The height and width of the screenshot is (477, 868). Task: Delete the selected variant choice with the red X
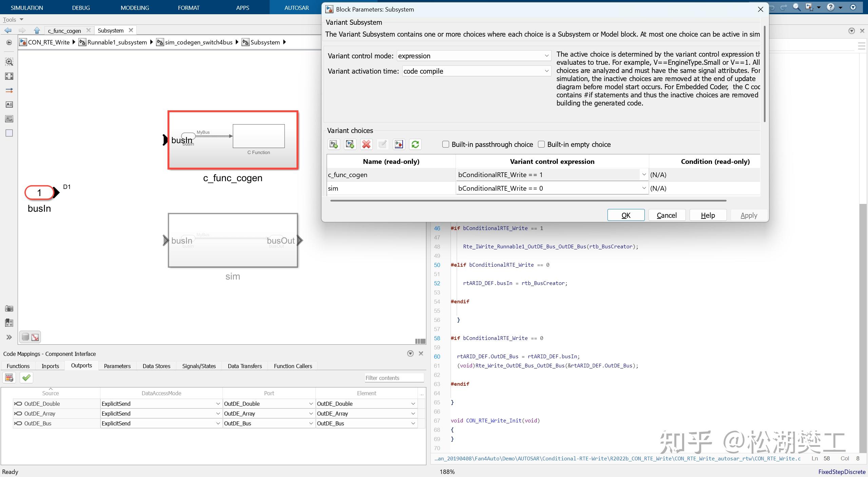click(366, 144)
